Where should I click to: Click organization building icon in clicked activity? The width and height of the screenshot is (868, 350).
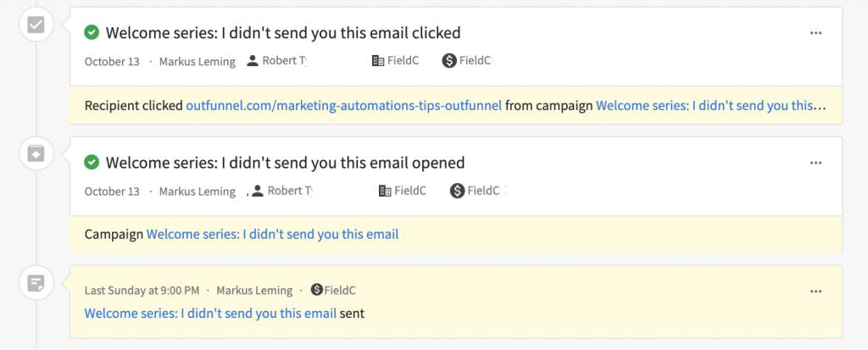pyautogui.click(x=378, y=61)
